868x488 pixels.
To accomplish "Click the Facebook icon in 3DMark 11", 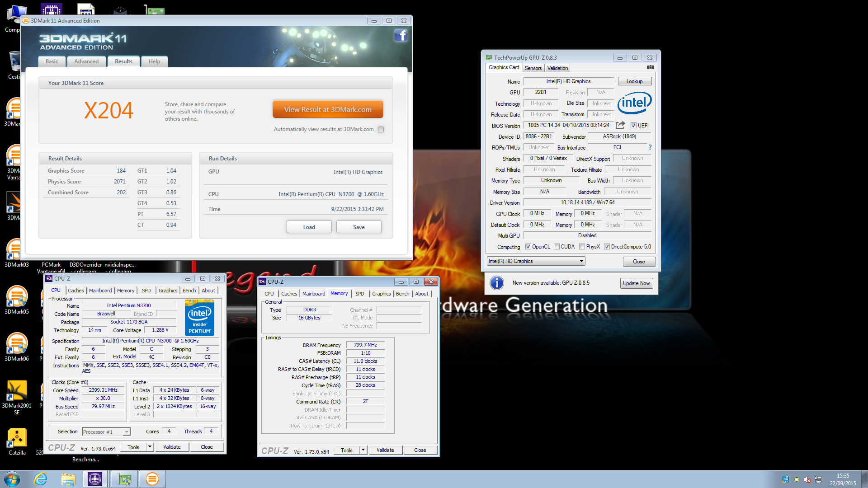I will [401, 35].
